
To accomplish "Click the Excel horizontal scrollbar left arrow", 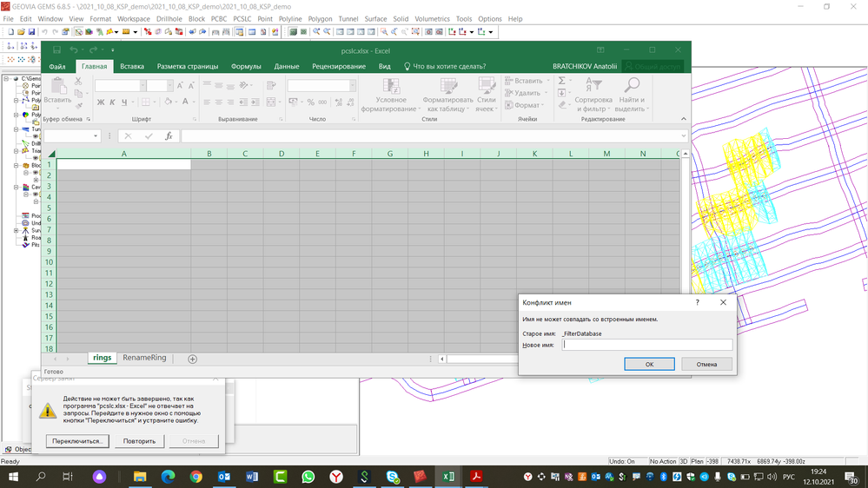I will 441,359.
